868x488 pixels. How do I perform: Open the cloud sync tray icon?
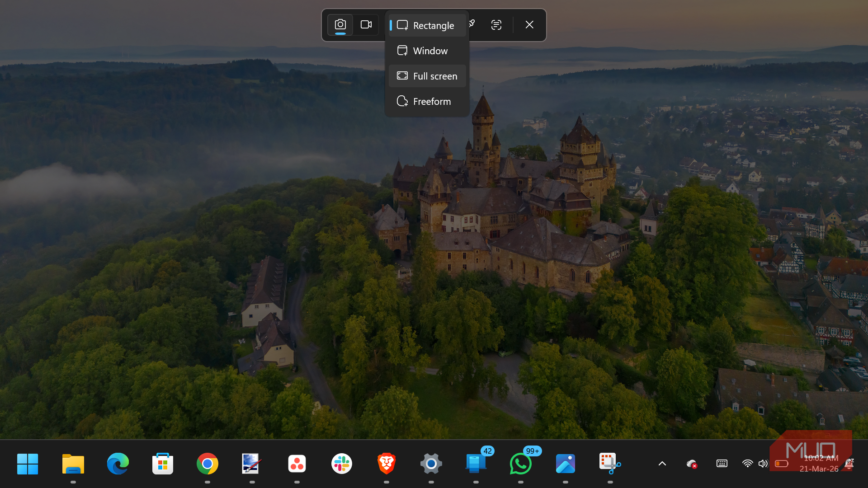[x=691, y=464]
